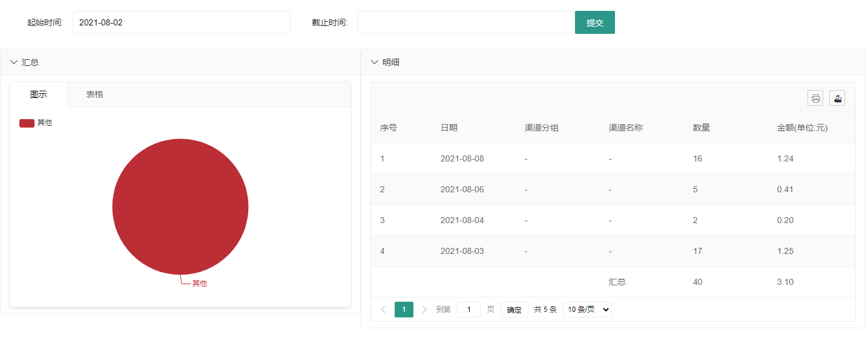Click the red pie chart slice
Screen dimensions: 868x341
pyautogui.click(x=180, y=207)
